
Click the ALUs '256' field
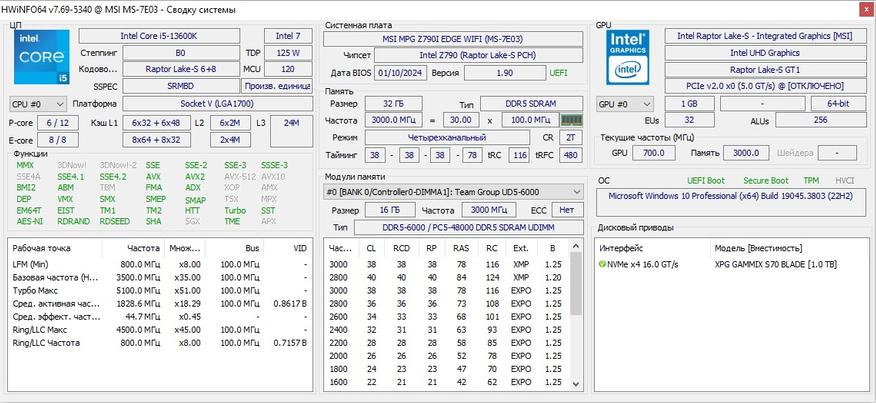pyautogui.click(x=820, y=120)
